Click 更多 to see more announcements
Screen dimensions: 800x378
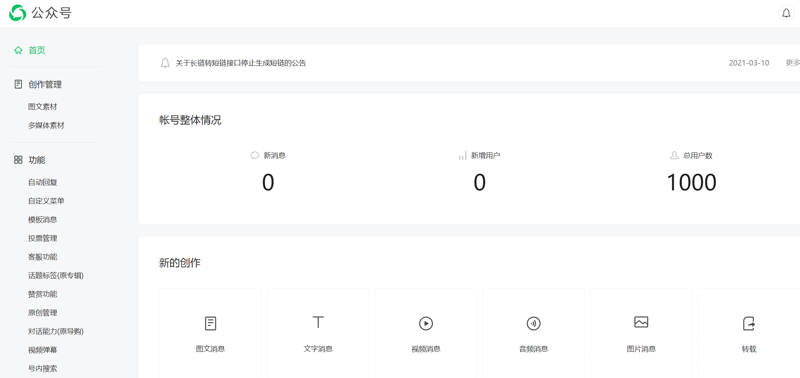[x=792, y=63]
